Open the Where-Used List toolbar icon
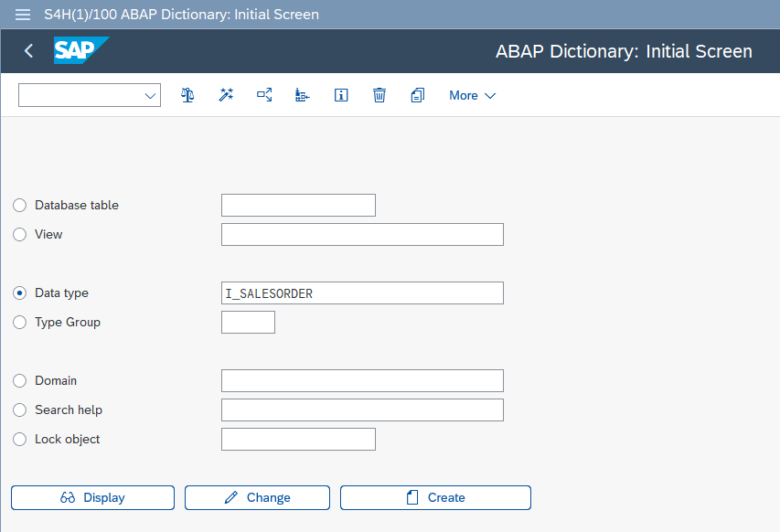The image size is (780, 532). (x=264, y=95)
